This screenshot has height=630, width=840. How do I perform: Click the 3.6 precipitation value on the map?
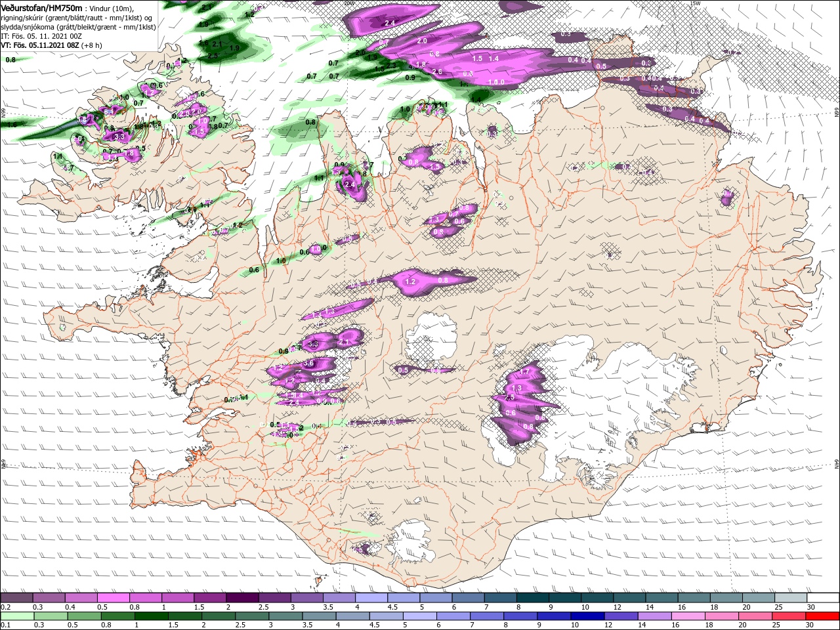[310, 363]
